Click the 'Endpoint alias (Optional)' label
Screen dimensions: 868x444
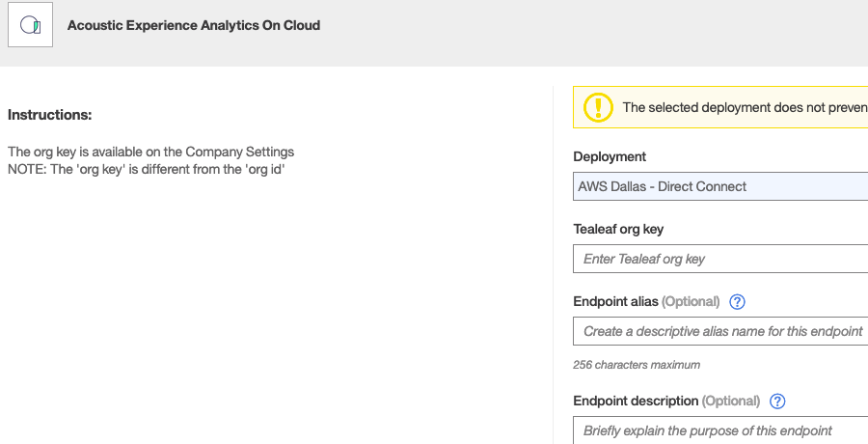click(646, 301)
